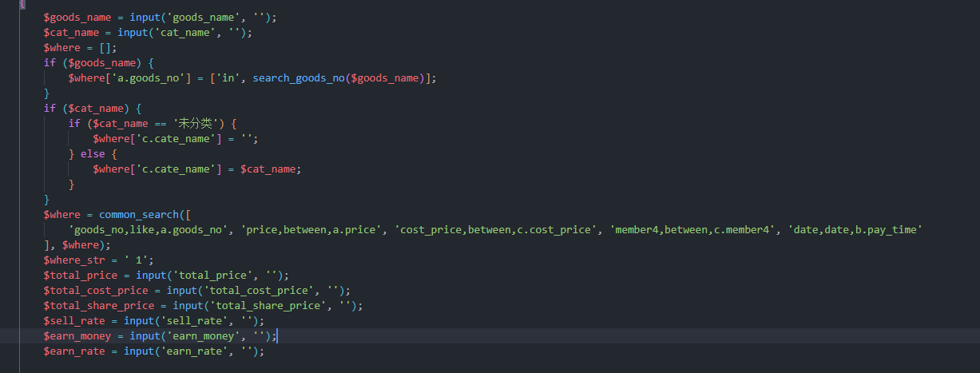This screenshot has height=373, width=980.
Task: Click the input call on the $earn_rate line
Action: coord(139,351)
